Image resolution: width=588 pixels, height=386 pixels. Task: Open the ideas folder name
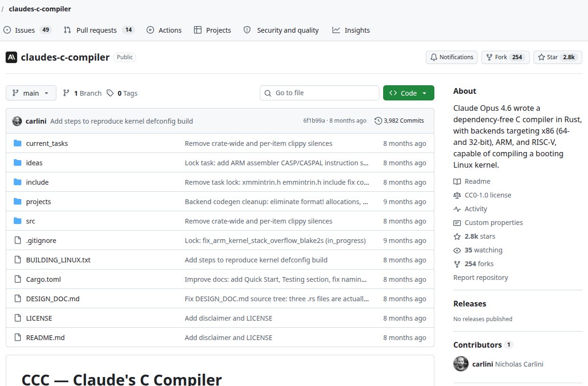(x=34, y=162)
